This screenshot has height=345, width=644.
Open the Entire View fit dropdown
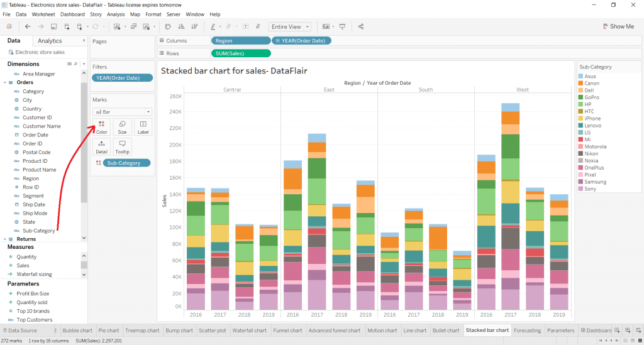click(290, 26)
